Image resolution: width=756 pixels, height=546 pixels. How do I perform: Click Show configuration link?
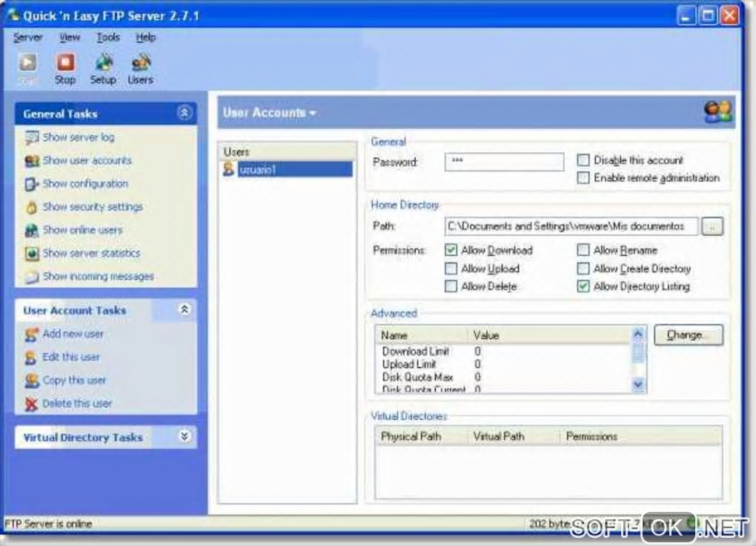click(85, 184)
